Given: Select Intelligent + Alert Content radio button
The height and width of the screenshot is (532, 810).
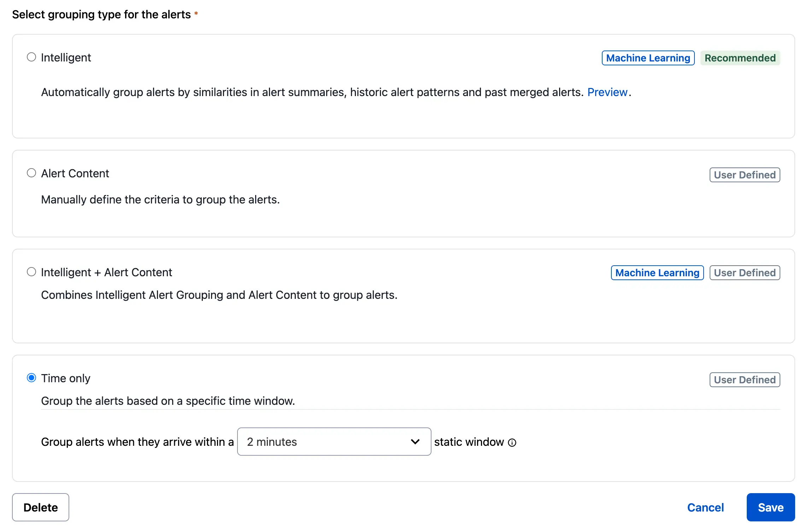Looking at the screenshot, I should pos(31,272).
